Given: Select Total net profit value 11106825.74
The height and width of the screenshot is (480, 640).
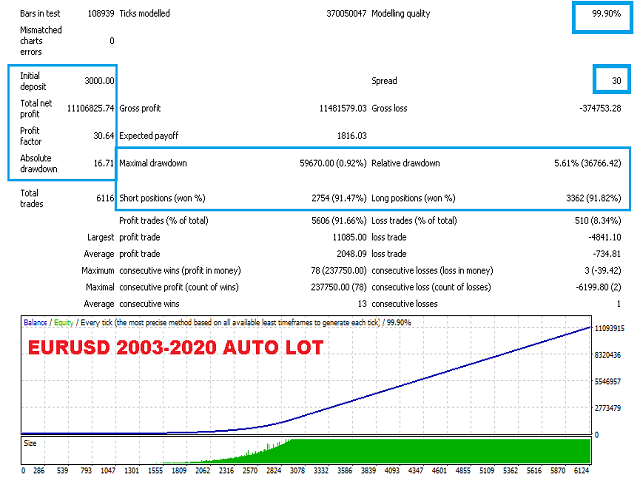Looking at the screenshot, I should [91, 108].
